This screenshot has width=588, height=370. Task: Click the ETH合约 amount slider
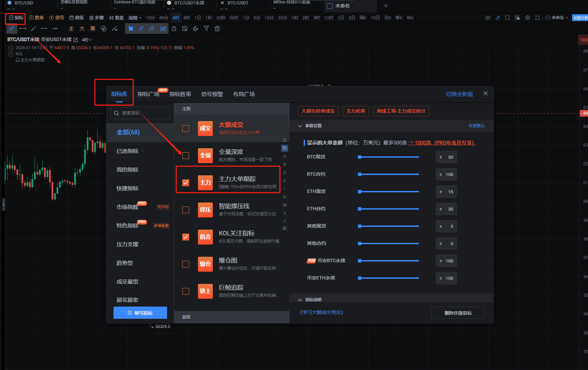coord(388,209)
